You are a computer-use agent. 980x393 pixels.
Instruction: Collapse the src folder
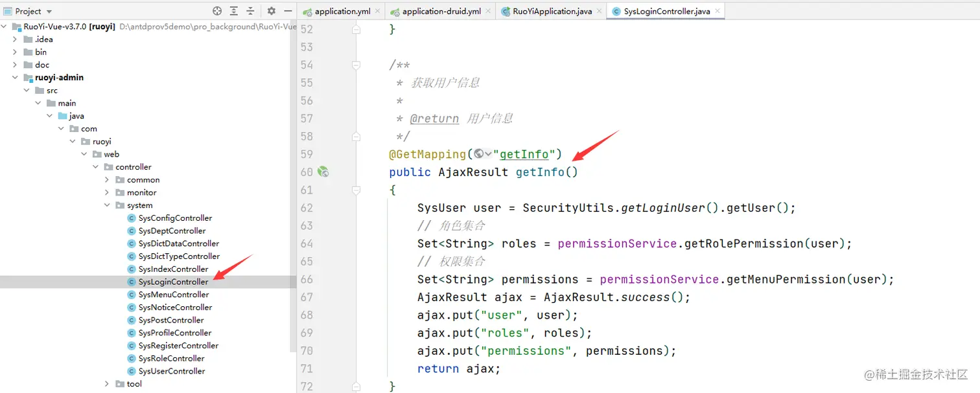pos(27,91)
